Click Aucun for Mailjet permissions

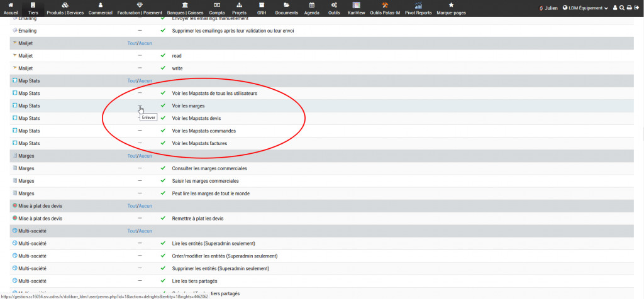click(145, 43)
